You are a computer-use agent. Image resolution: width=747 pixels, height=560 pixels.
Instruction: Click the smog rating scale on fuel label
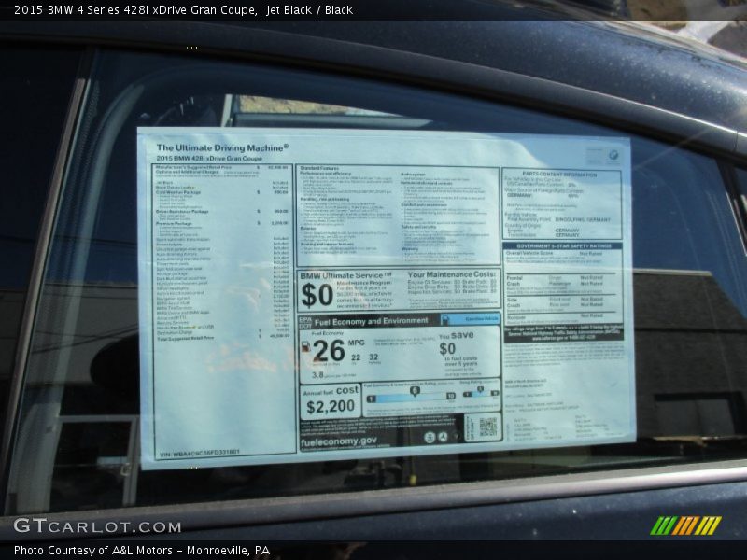pos(480,393)
